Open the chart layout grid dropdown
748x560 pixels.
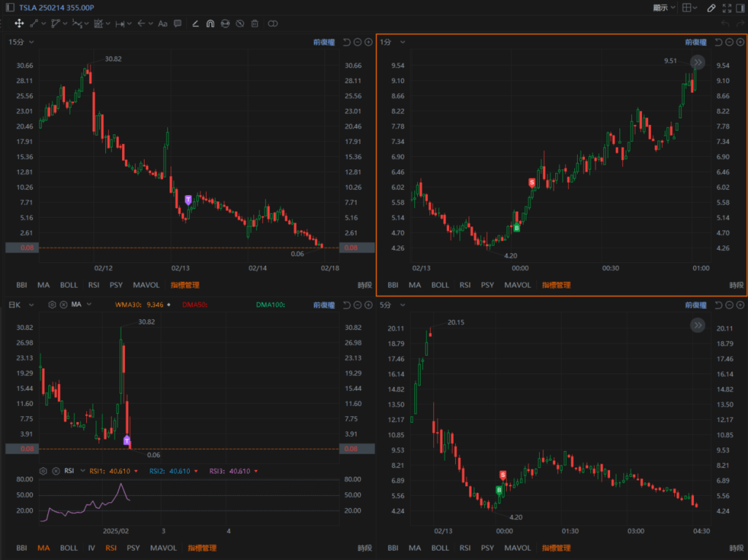click(690, 8)
